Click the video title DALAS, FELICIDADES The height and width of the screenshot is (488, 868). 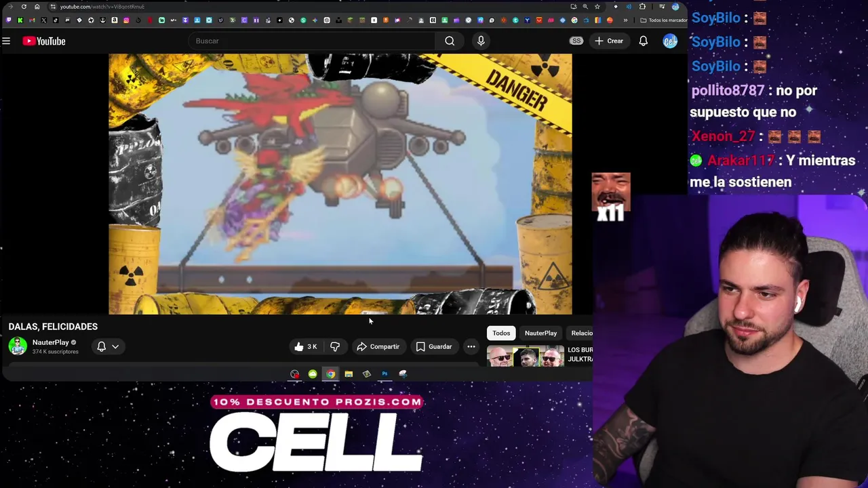(x=53, y=327)
